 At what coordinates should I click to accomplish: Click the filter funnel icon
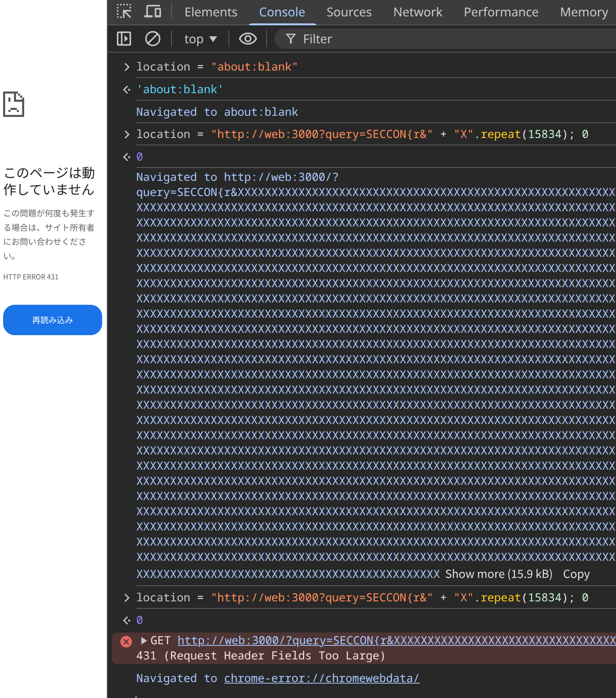coord(290,39)
